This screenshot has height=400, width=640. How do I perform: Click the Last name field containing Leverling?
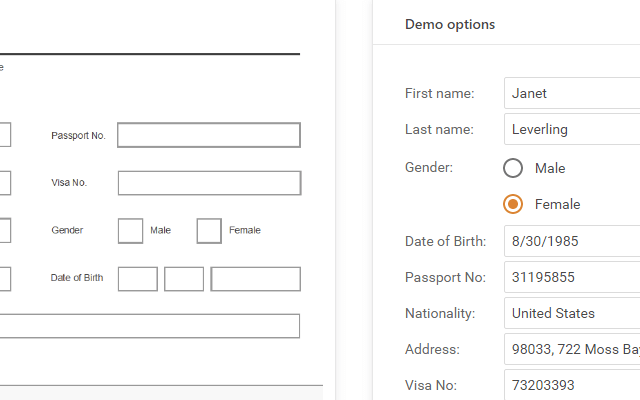[x=572, y=129]
